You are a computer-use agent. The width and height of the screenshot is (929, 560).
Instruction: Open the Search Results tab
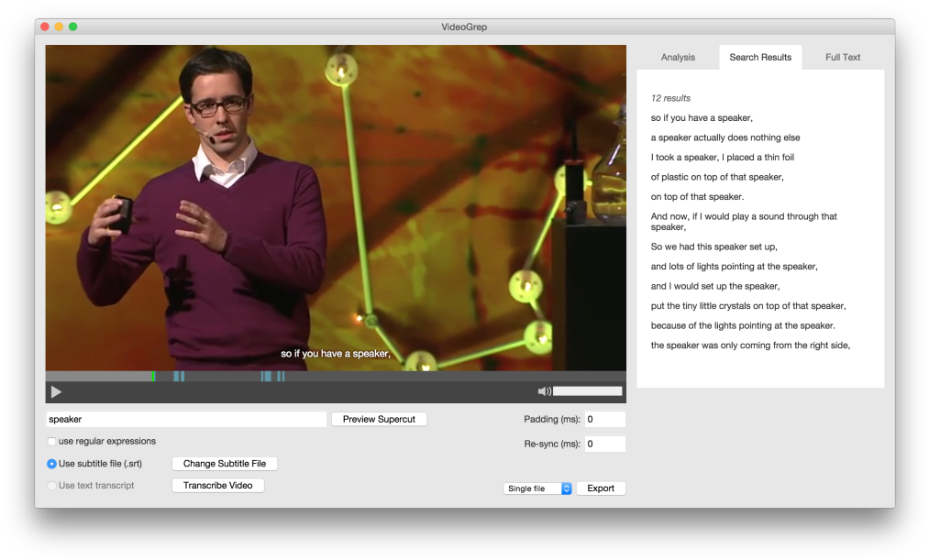760,58
